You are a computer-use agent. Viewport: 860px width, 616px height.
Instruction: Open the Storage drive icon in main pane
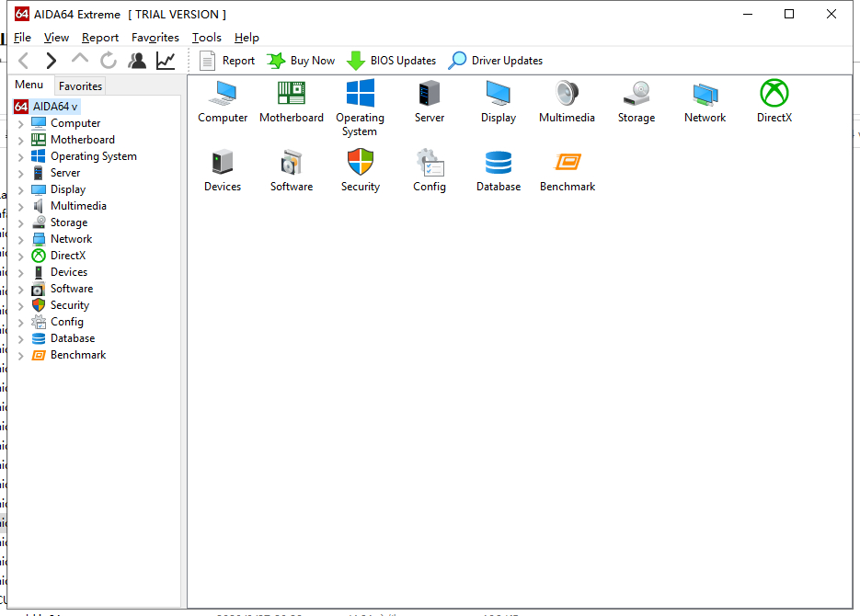click(636, 93)
